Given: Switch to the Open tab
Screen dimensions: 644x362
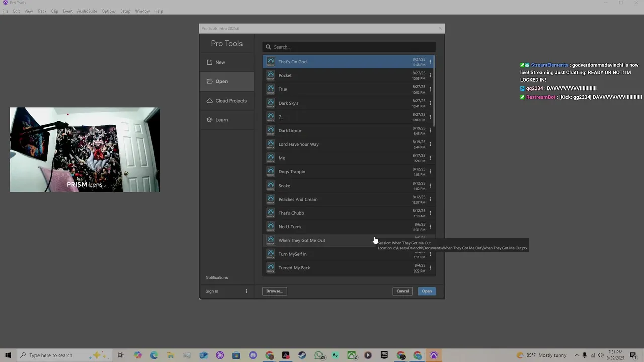Looking at the screenshot, I should point(227,81).
